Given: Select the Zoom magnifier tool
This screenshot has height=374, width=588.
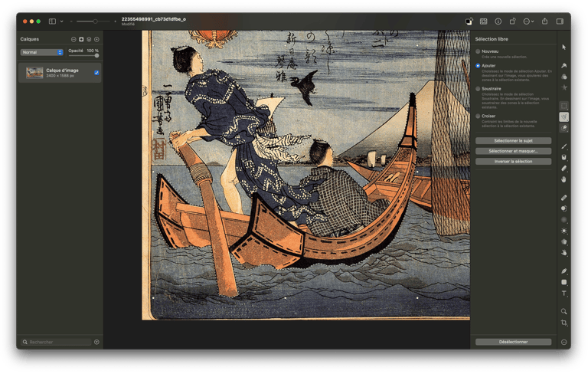Looking at the screenshot, I should point(563,311).
